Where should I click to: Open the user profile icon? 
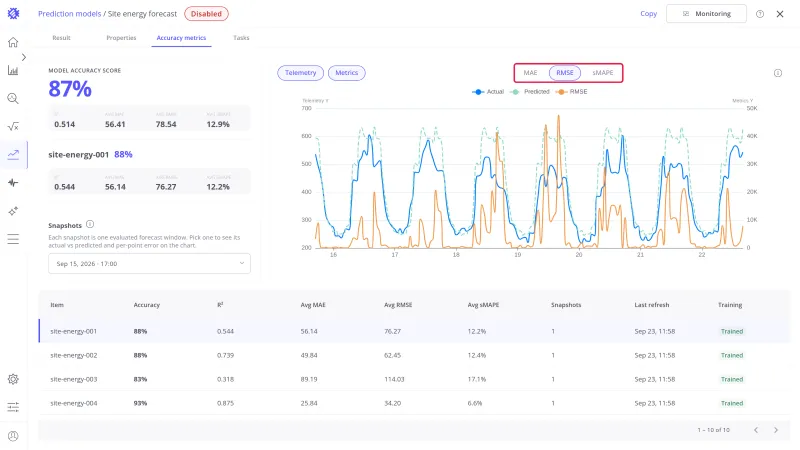point(13,436)
